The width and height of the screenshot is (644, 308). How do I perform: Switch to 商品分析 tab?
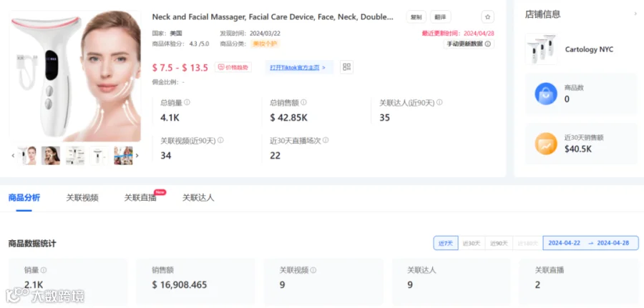(24, 198)
